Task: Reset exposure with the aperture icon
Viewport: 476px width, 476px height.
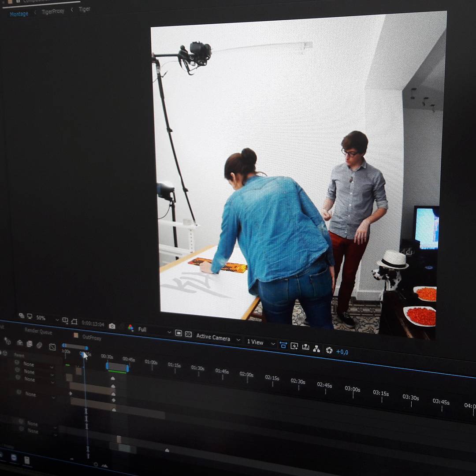Action: pos(329,350)
